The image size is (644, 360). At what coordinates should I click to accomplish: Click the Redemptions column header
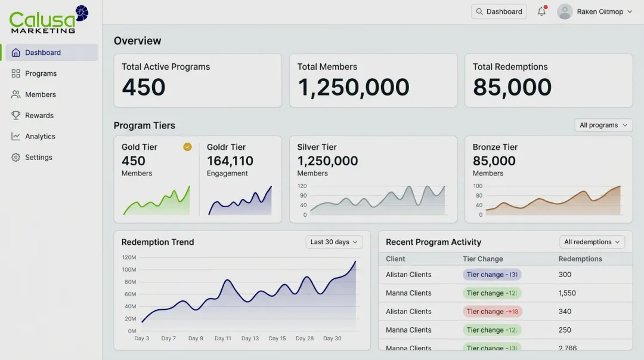[x=580, y=259]
